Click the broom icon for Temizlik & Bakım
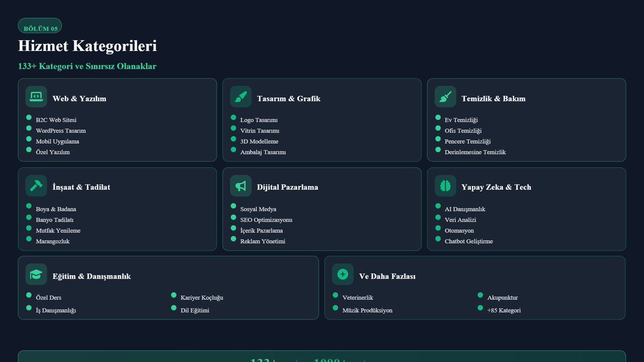Screen dimensions: 644x362 [x=445, y=97]
